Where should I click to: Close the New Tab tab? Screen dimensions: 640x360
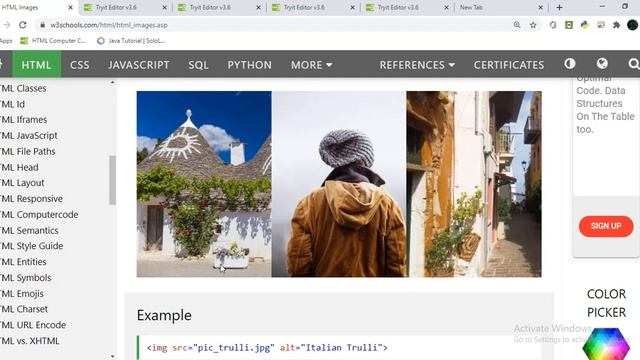click(x=540, y=7)
